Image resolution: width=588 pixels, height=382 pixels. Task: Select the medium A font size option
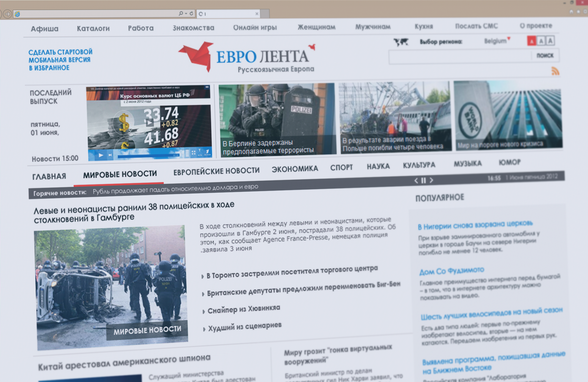[541, 41]
